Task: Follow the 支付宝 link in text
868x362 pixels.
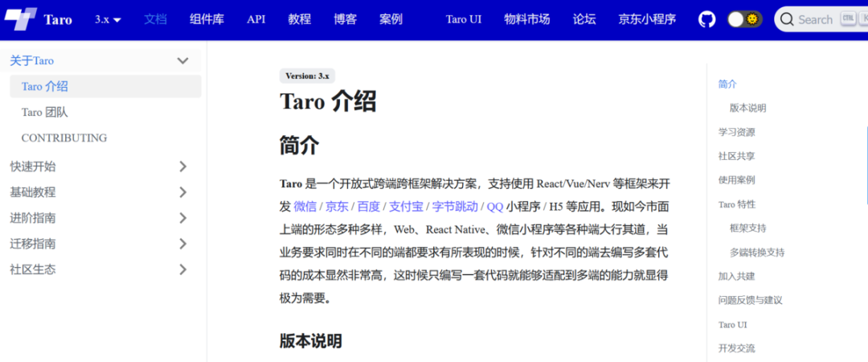Action: (405, 207)
